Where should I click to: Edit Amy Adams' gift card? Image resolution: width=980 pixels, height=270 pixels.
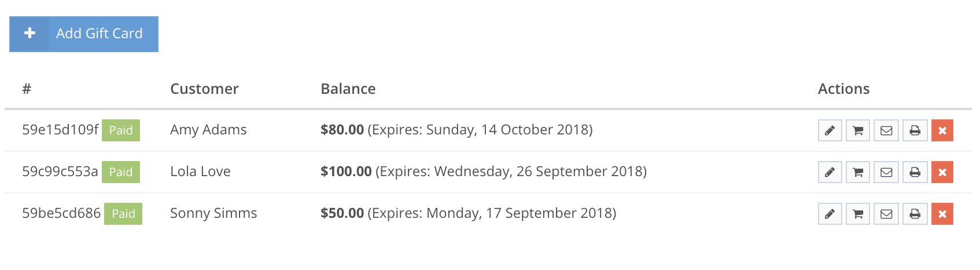[x=830, y=130]
